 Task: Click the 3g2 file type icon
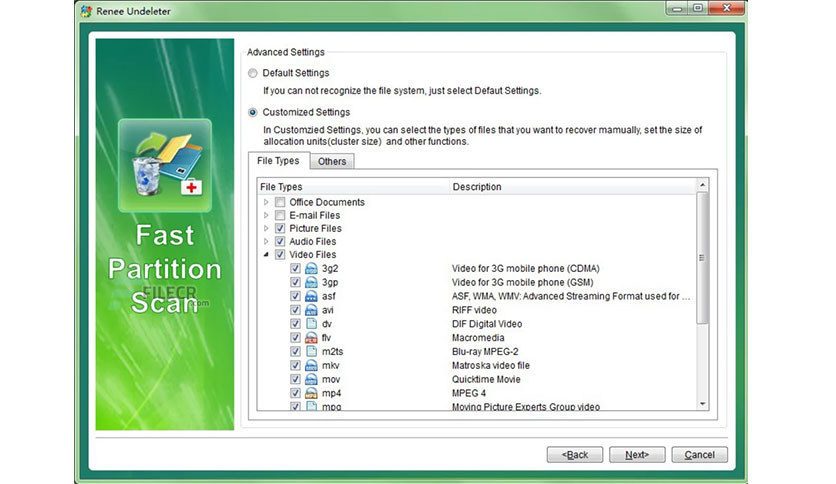[311, 269]
